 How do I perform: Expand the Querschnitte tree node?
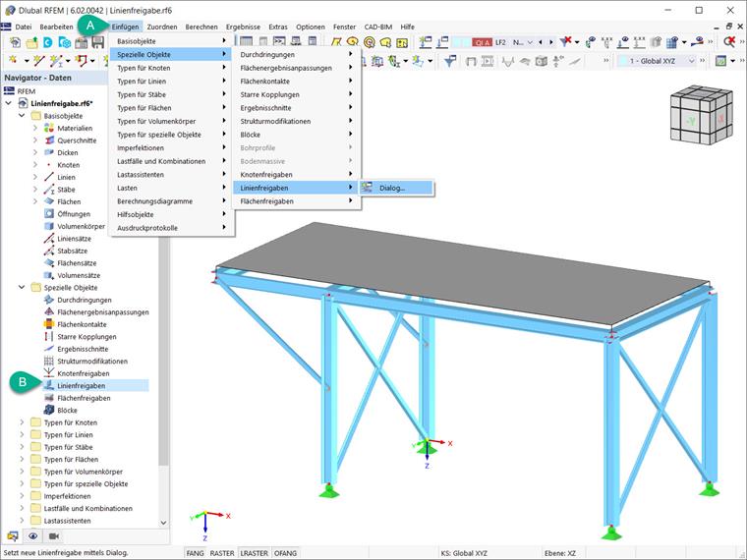34,140
